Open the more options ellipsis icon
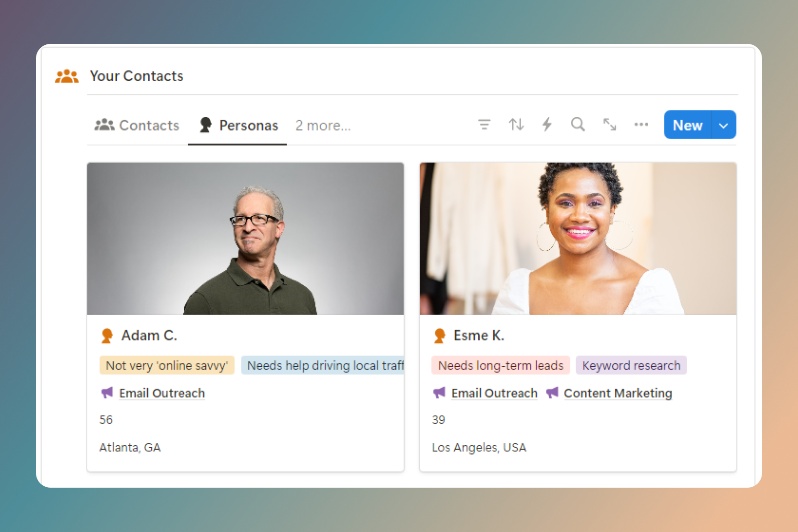This screenshot has width=798, height=532. click(x=641, y=125)
